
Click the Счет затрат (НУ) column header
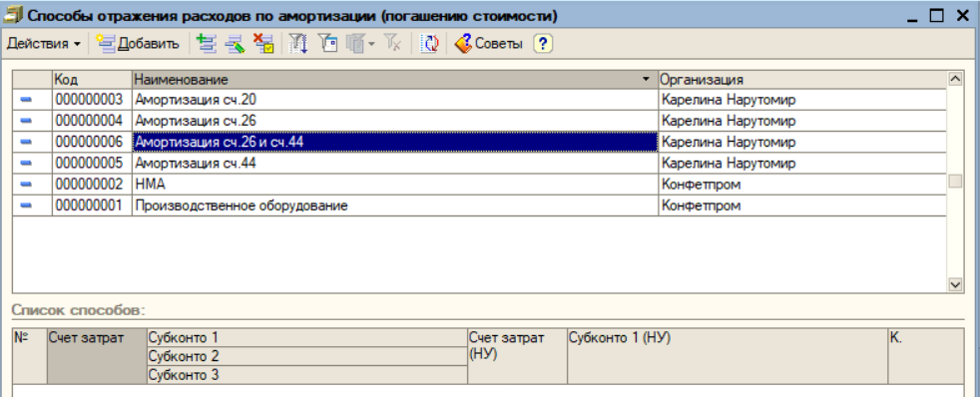click(518, 356)
